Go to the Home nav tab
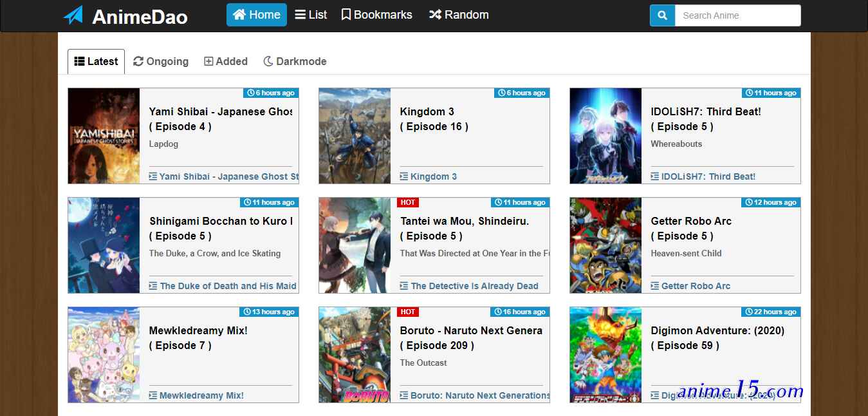The image size is (868, 416). (257, 15)
